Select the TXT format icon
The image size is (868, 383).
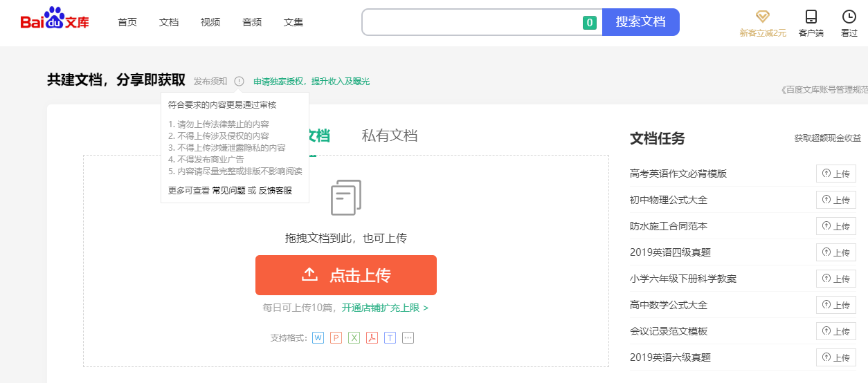(390, 338)
